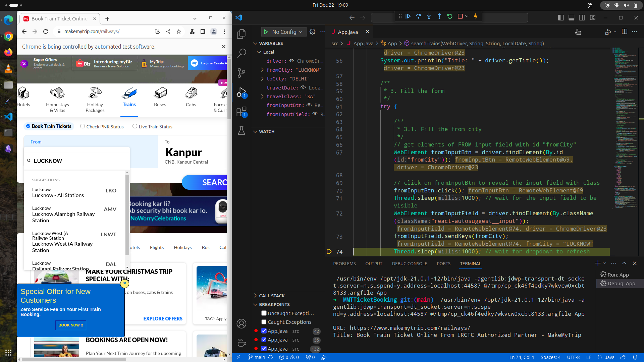Click the EXPLORE OFFERS link

[x=163, y=319]
